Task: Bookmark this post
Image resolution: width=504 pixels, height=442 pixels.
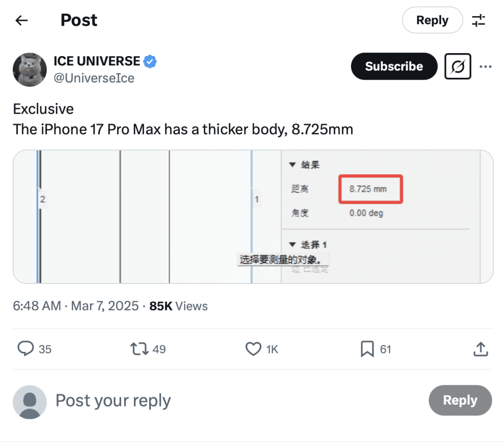Action: tap(367, 349)
